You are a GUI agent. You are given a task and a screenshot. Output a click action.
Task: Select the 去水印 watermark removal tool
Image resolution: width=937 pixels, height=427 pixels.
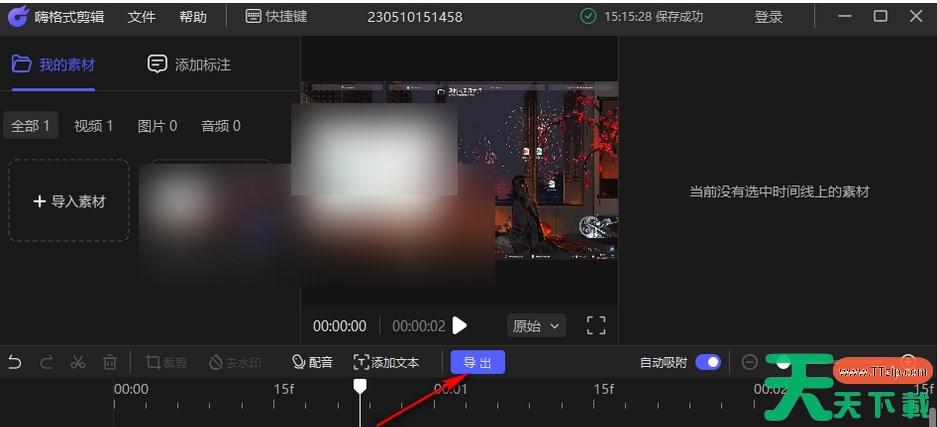pos(235,362)
